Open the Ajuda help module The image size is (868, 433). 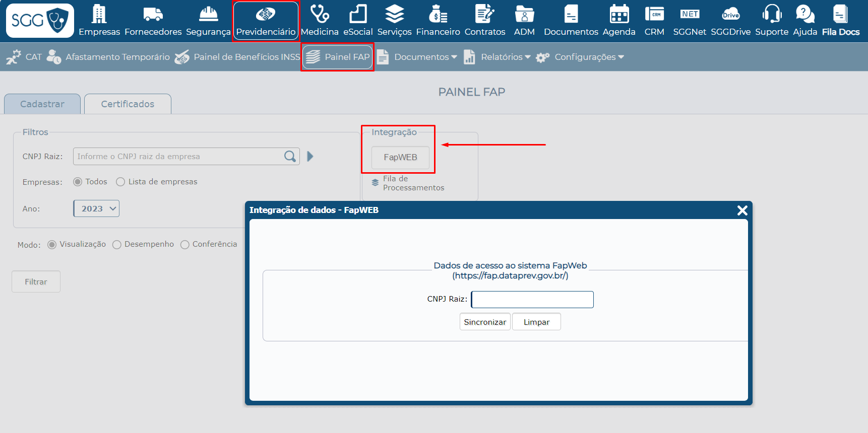[805, 21]
